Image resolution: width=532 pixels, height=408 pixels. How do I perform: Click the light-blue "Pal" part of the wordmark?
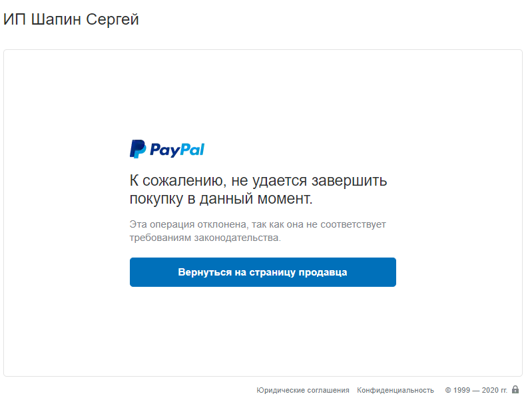[x=192, y=149]
